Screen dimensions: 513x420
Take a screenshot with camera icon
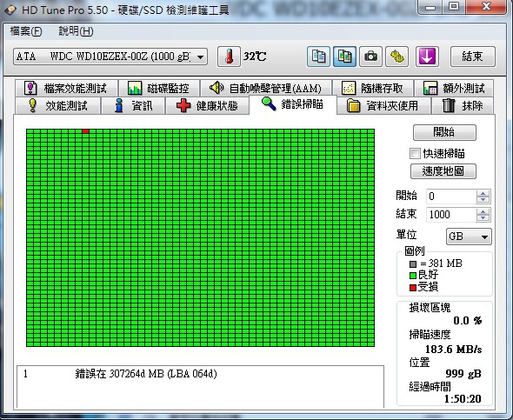click(x=370, y=57)
